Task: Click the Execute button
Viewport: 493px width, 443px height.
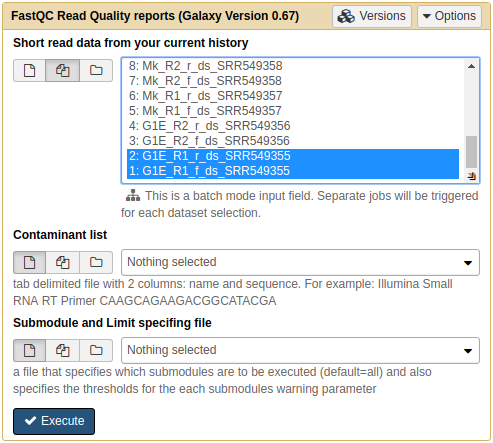Action: point(54,421)
